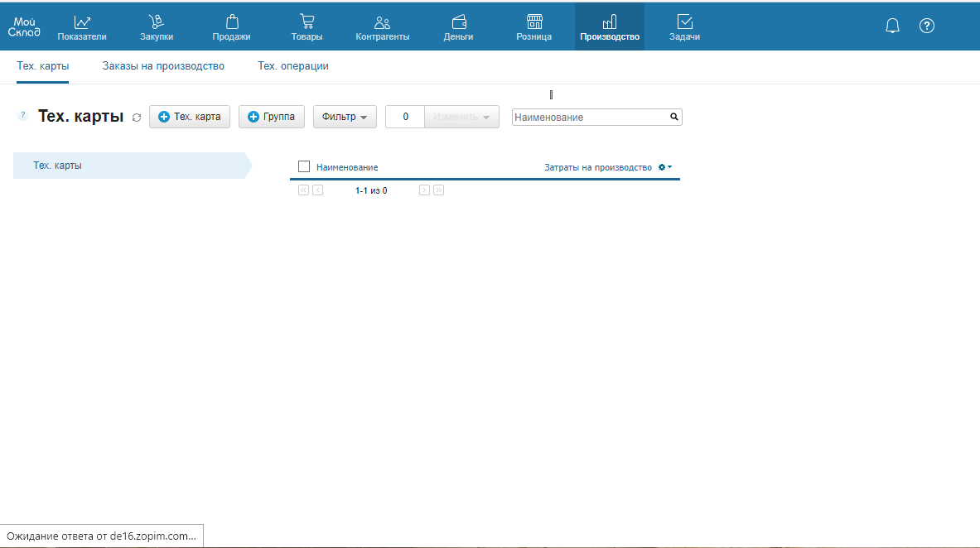Screen dimensions: 980x548
Task: Open the Контрагенты people icon
Action: pos(382,22)
